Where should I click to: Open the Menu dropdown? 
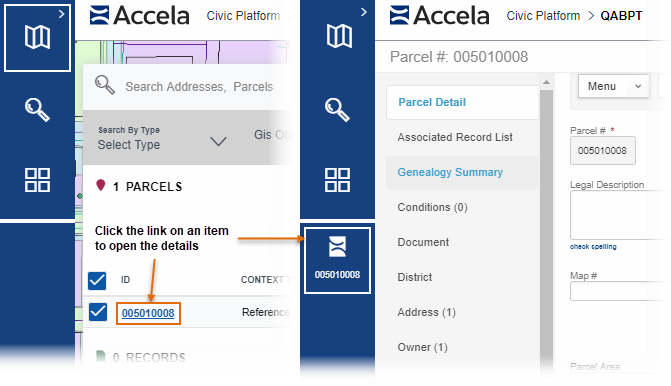[613, 86]
